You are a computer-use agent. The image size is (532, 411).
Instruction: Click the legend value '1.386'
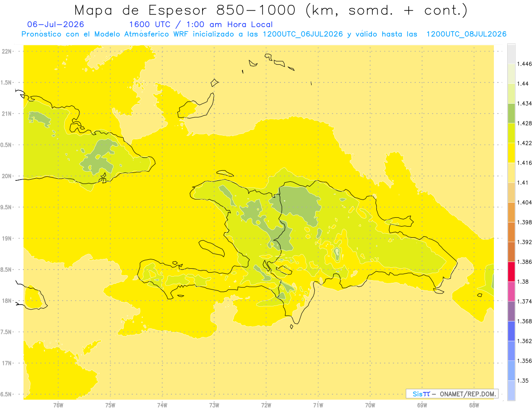tap(524, 262)
